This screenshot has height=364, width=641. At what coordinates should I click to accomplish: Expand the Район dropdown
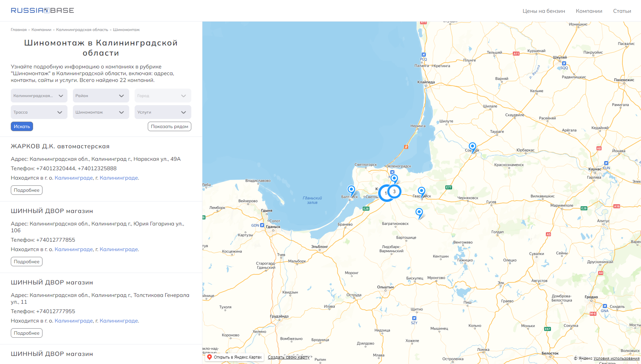[x=101, y=96]
